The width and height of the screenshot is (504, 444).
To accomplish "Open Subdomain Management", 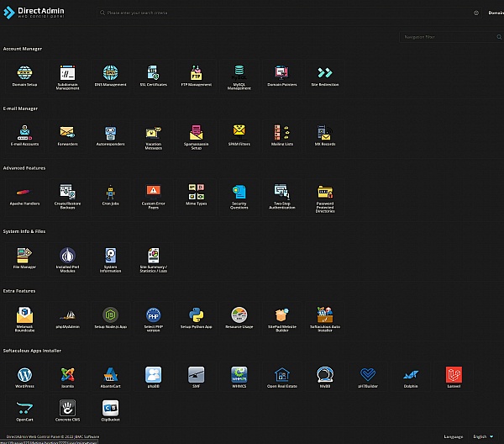I will [x=67, y=77].
